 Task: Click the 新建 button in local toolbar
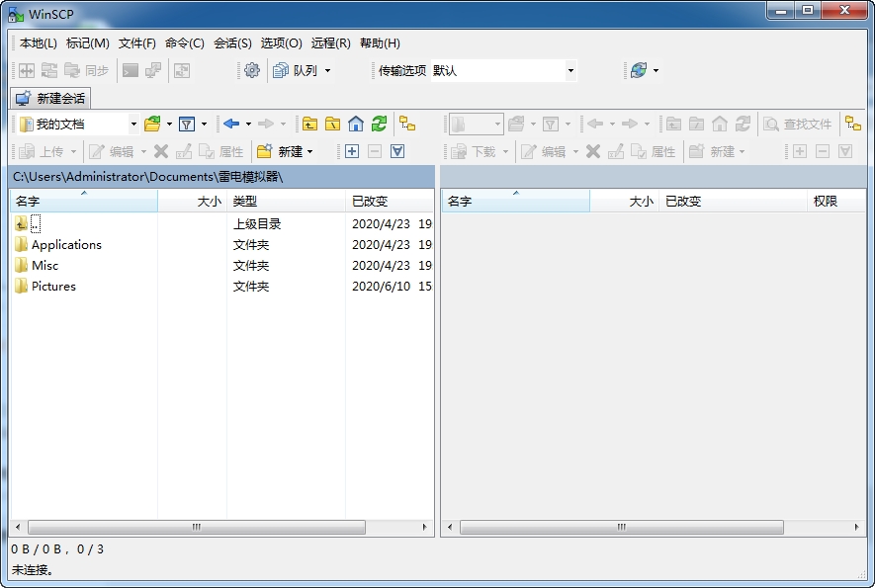click(284, 151)
